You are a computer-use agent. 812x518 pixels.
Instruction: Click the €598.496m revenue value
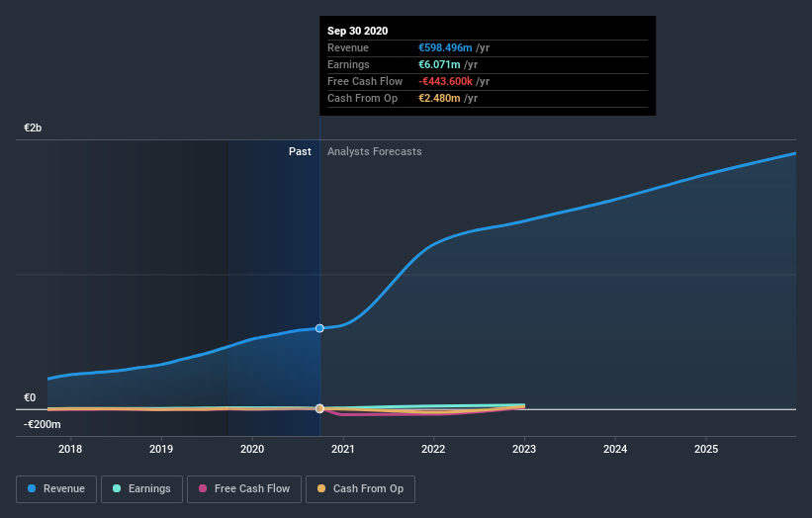[x=445, y=47]
